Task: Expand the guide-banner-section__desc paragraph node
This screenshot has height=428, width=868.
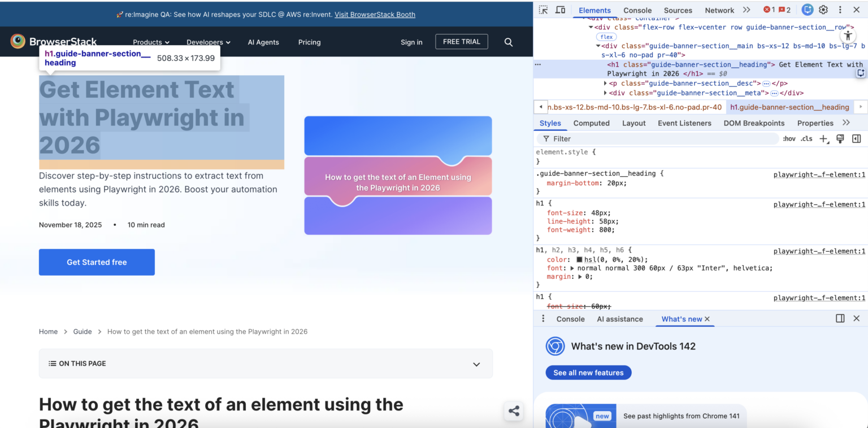Action: (605, 83)
